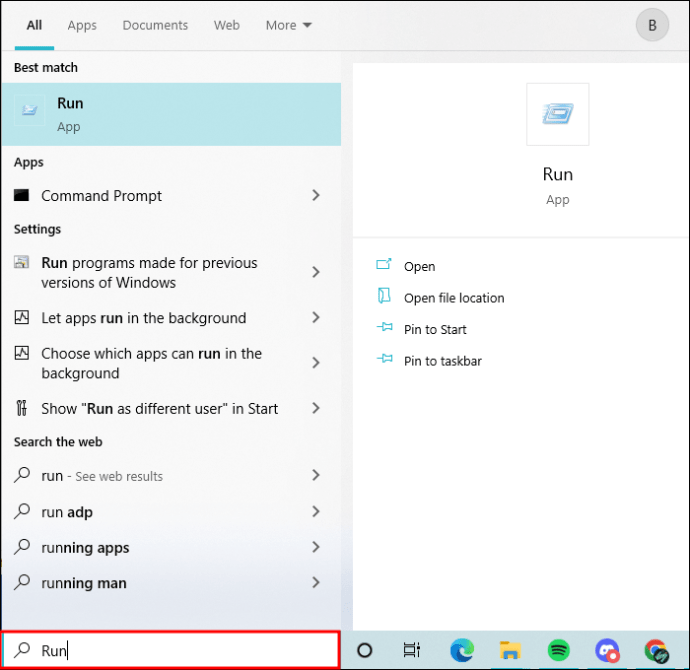
Task: Open Discord from the taskbar
Action: tap(607, 650)
